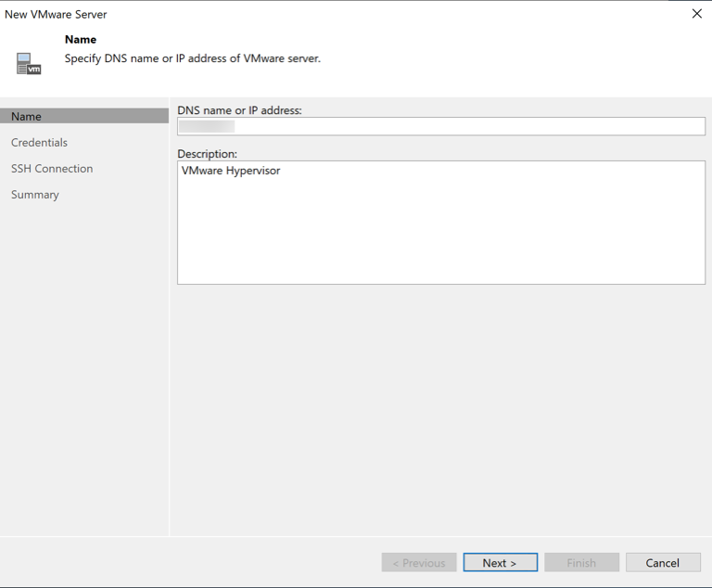The height and width of the screenshot is (588, 712).
Task: Click the blurred entry in DNS field
Action: click(x=207, y=127)
